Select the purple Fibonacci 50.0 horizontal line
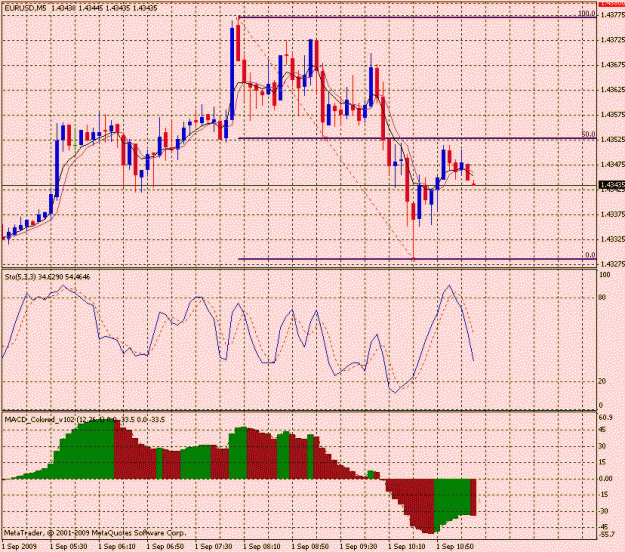The width and height of the screenshot is (625, 552). [417, 138]
